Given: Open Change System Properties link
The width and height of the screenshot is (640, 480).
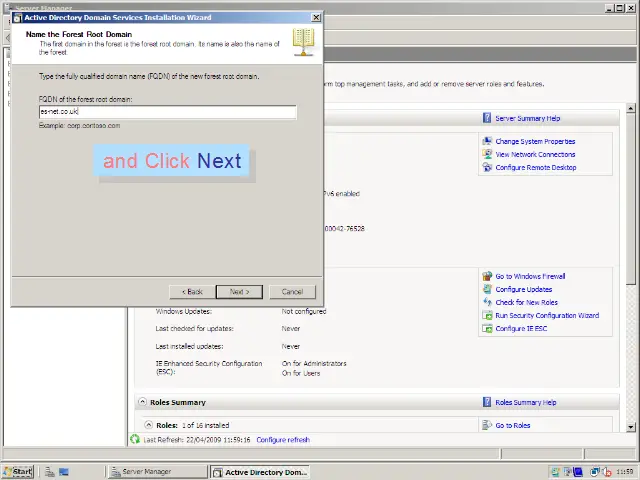Looking at the screenshot, I should pyautogui.click(x=535, y=141).
